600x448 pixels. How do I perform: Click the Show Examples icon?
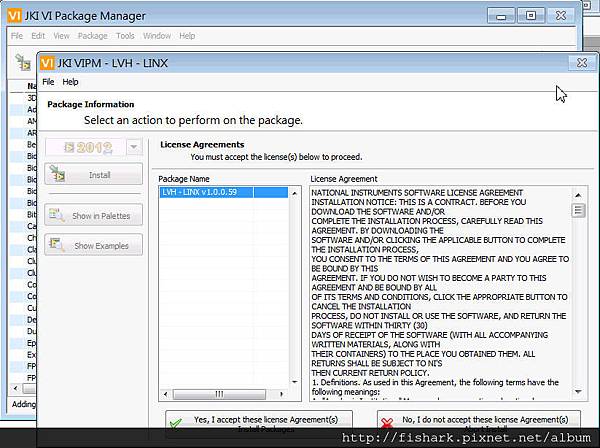(57, 244)
